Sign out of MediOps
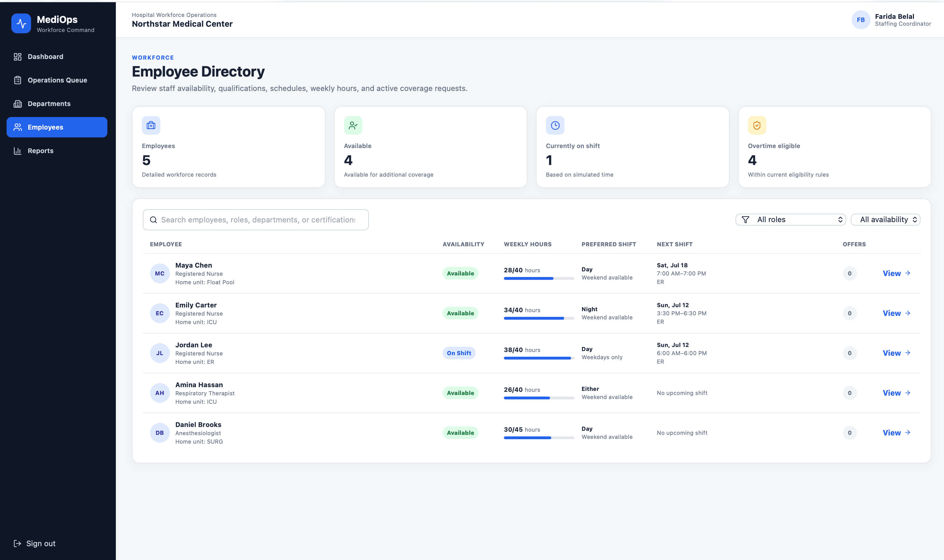Screen dimensions: 944x560 (34, 543)
